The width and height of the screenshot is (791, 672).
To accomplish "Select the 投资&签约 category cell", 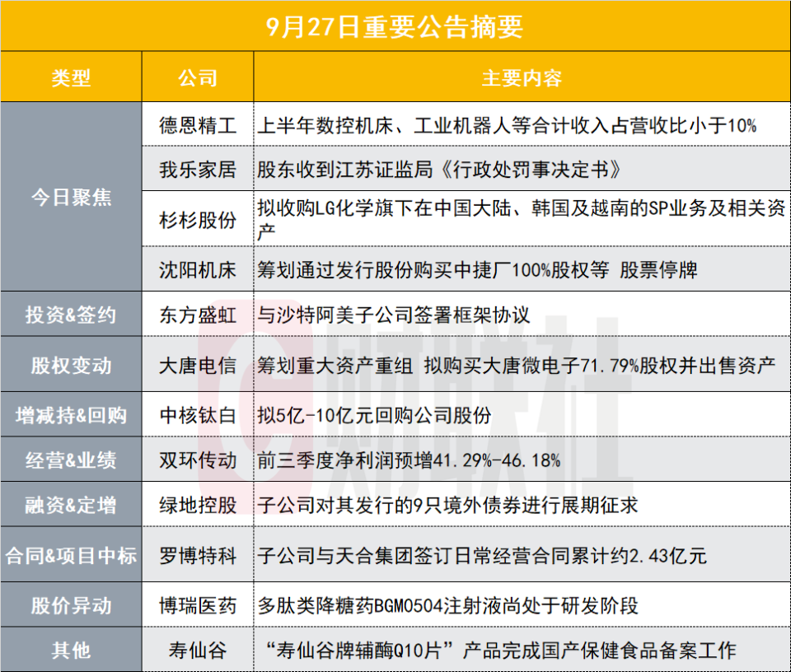I will (71, 315).
